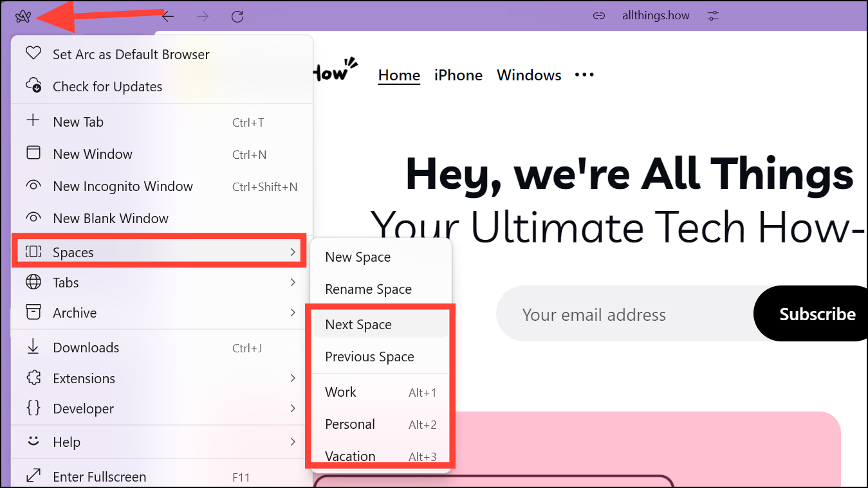The width and height of the screenshot is (868, 488).
Task: Click the window icon beside New Window
Action: click(x=33, y=153)
